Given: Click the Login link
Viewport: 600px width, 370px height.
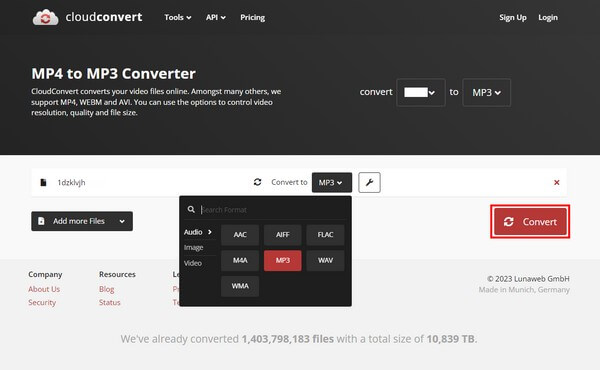Looking at the screenshot, I should (548, 18).
